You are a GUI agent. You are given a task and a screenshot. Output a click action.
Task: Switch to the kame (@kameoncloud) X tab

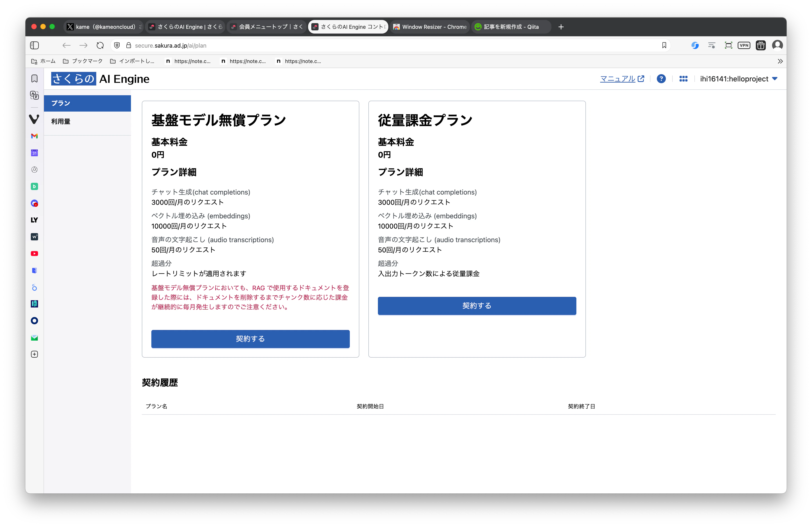103,27
